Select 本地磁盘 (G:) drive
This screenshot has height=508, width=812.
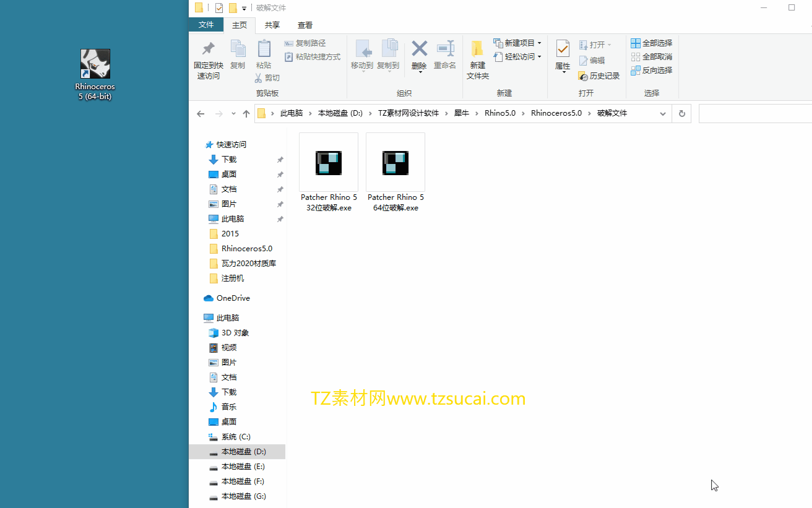click(237, 496)
